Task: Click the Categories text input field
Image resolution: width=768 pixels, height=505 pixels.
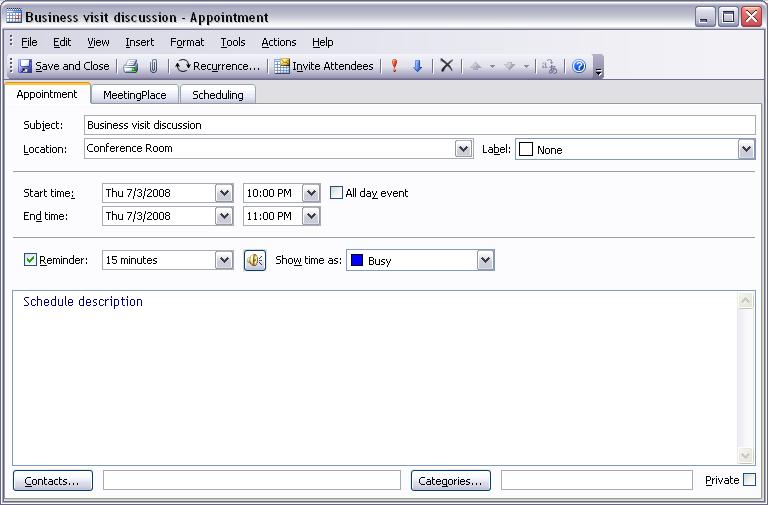Action: coord(597,480)
